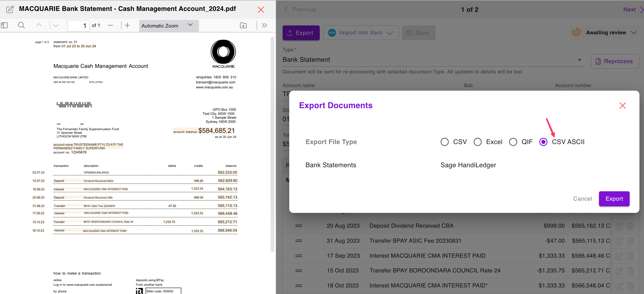Click the Save button
This screenshot has height=294, width=644.
418,33
